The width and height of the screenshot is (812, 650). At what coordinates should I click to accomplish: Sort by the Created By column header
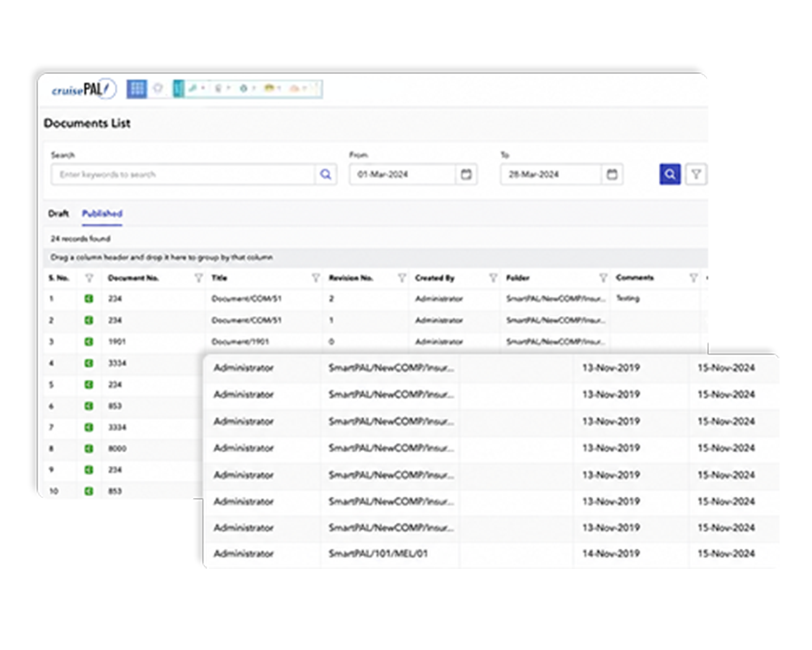(x=435, y=278)
